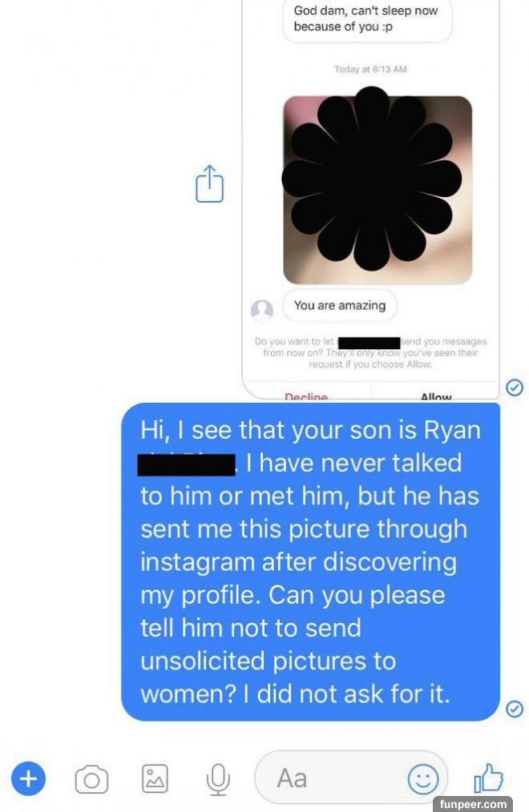
Task: Click the funpeer.com watermark link
Action: 473,804
